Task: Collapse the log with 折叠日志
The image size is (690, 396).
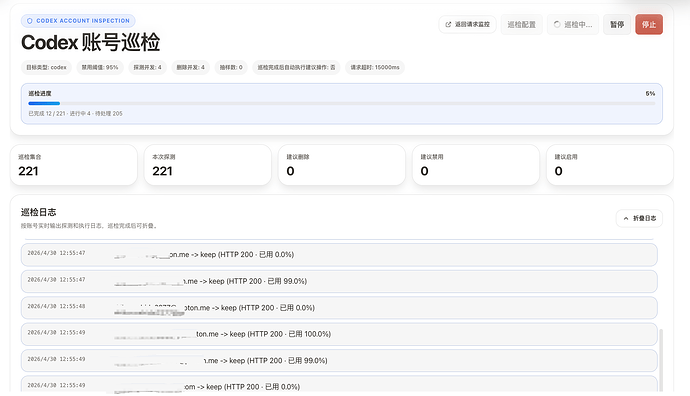Action: 639,218
